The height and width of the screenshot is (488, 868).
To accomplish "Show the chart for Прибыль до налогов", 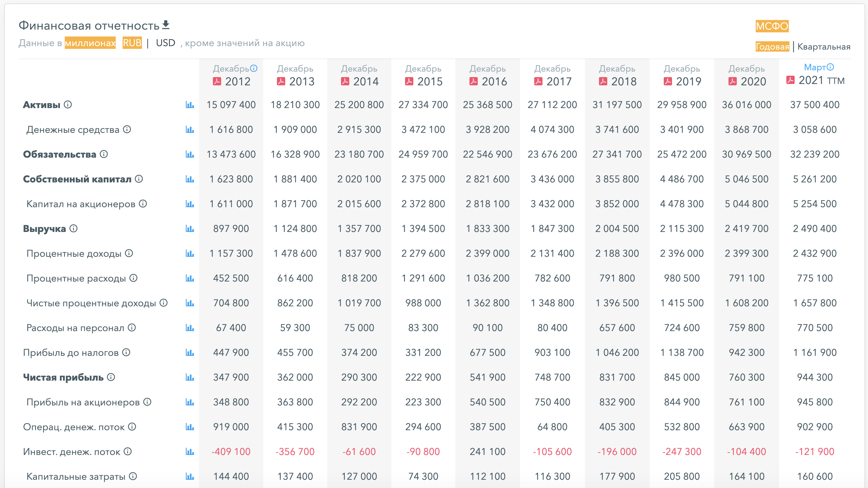I will (x=190, y=352).
